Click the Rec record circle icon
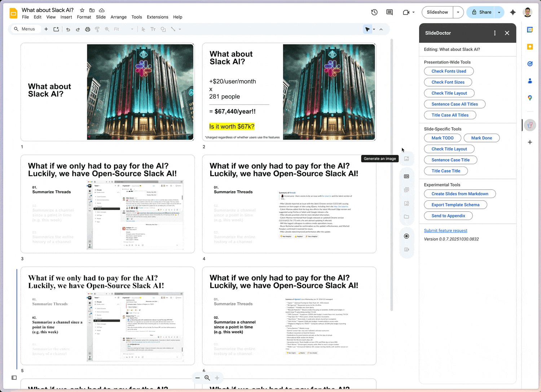The height and width of the screenshot is (392, 541). 406,236
